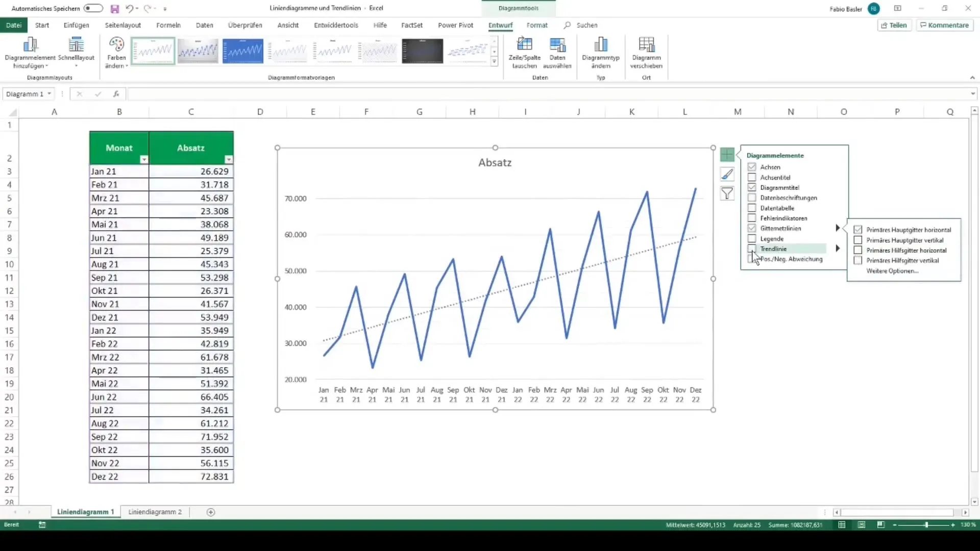The height and width of the screenshot is (551, 980).
Task: Switch to Normal view in status bar
Action: tap(842, 525)
